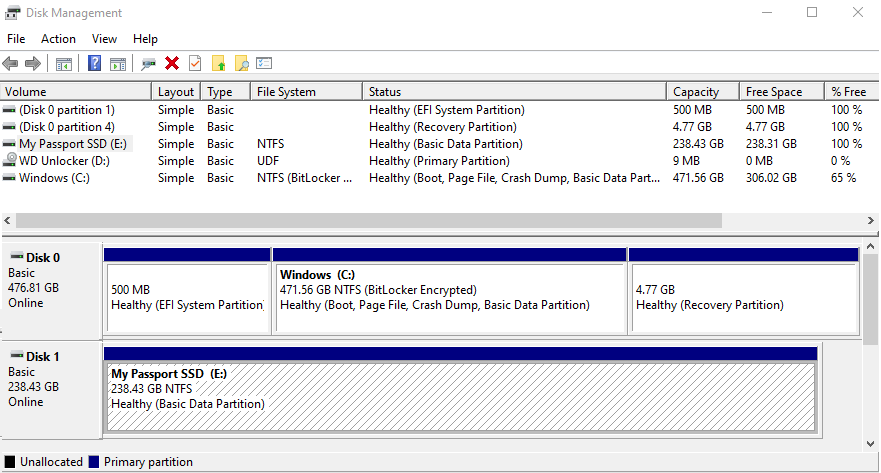Viewport: 881px width, 473px height.
Task: Click the volume list horizontal scrollbar
Action: (x=368, y=220)
